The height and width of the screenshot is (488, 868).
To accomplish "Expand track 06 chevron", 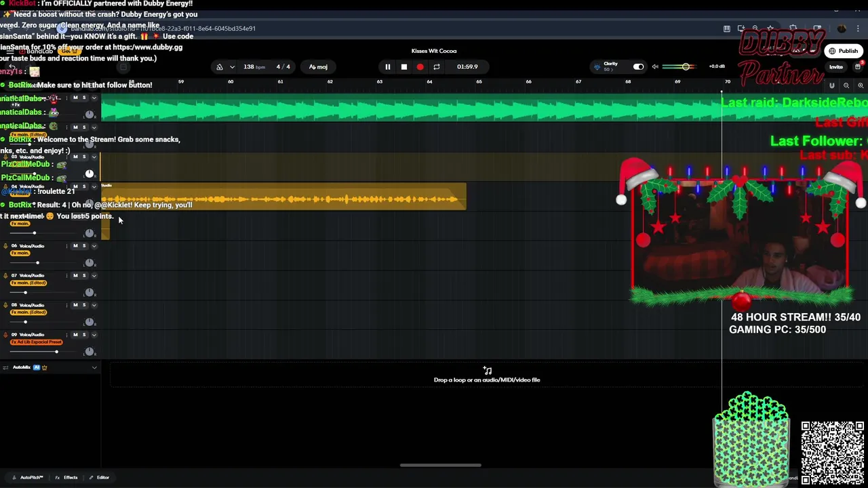I will click(94, 246).
